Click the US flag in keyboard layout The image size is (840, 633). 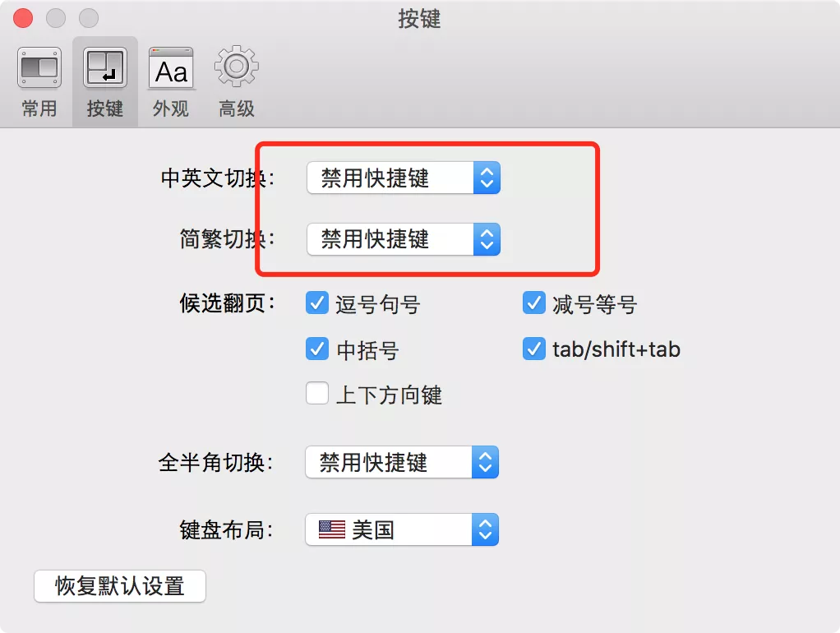[x=331, y=529]
